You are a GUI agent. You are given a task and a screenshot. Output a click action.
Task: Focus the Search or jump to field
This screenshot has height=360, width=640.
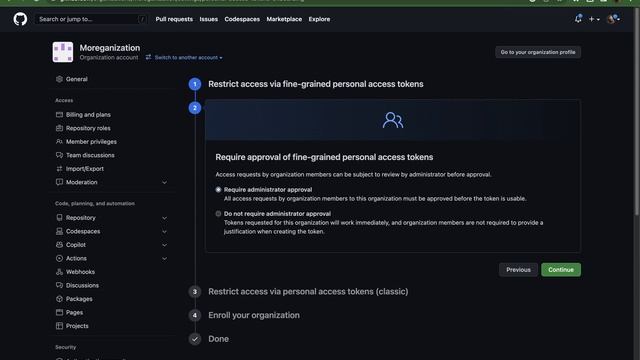point(91,19)
